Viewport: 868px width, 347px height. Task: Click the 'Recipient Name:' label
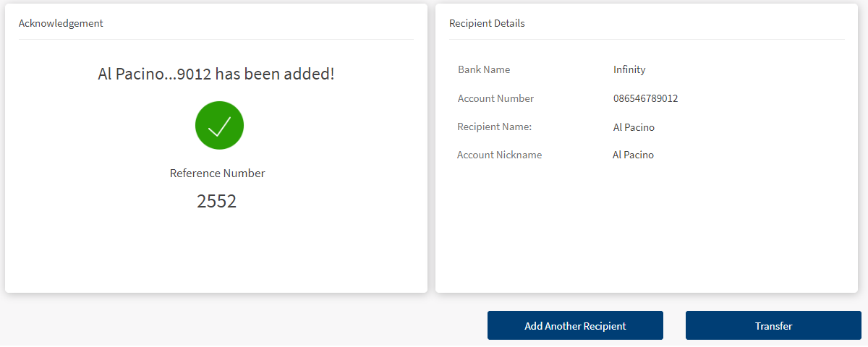coord(494,127)
